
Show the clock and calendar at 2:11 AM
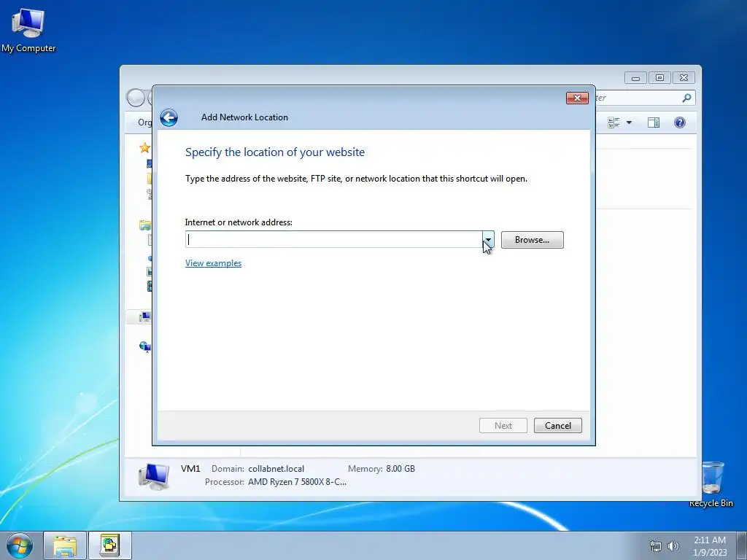tap(710, 545)
